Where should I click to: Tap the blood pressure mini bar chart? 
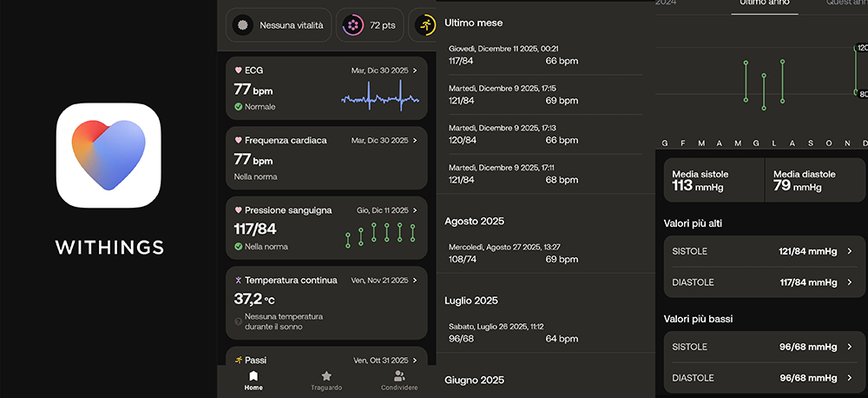(x=380, y=235)
